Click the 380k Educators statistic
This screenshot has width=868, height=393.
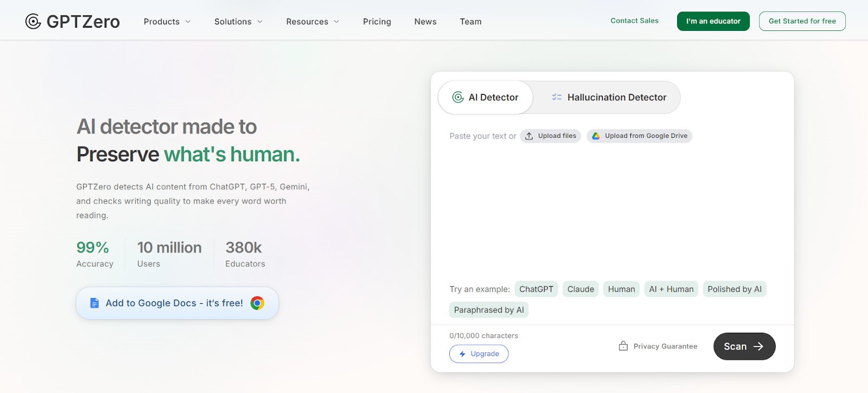[245, 255]
